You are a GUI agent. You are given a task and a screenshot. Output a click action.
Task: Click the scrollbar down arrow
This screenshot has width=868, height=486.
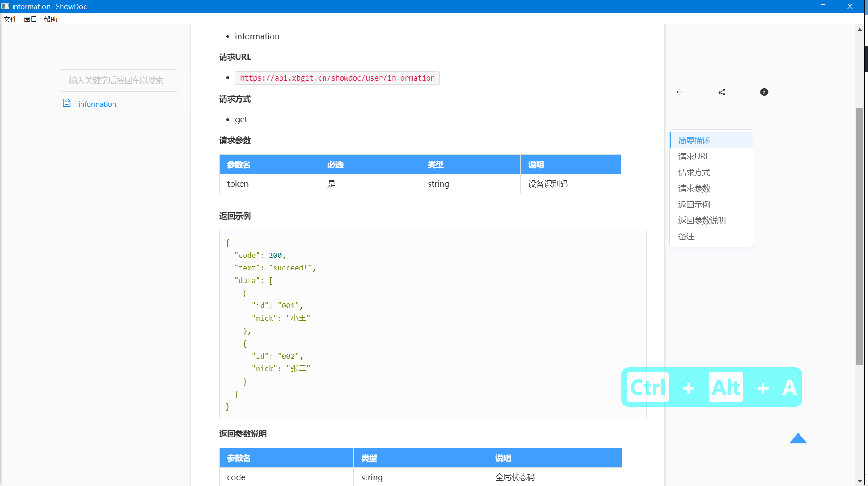click(859, 481)
